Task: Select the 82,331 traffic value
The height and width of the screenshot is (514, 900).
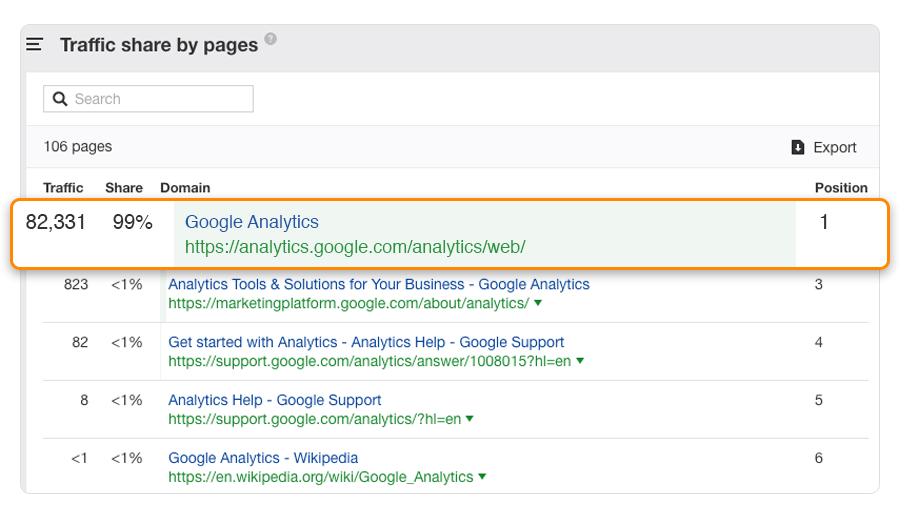Action: coord(56,222)
